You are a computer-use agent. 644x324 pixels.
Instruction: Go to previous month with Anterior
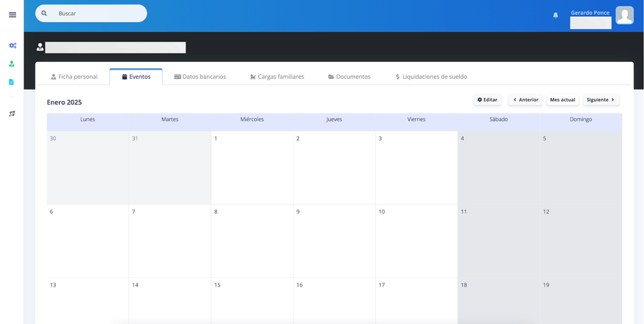tap(525, 100)
